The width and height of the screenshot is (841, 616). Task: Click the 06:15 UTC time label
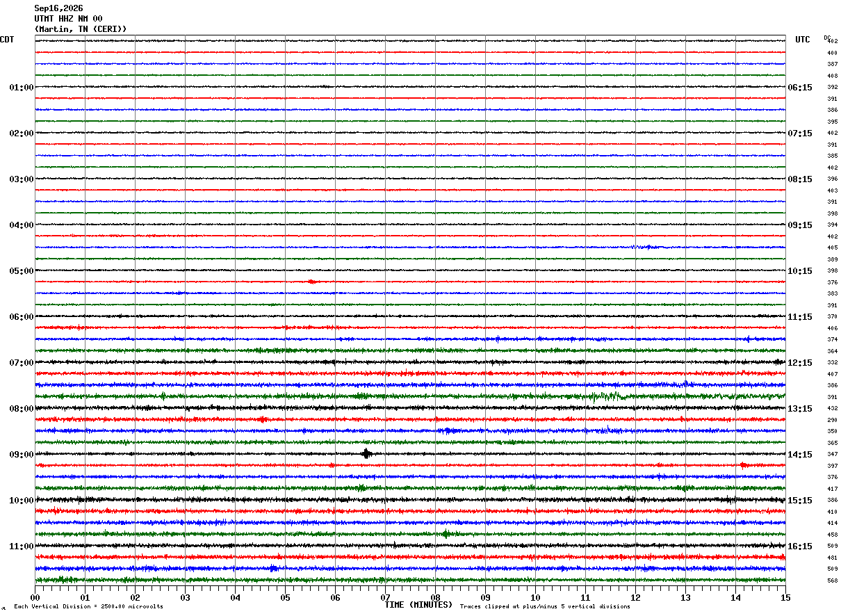(800, 88)
